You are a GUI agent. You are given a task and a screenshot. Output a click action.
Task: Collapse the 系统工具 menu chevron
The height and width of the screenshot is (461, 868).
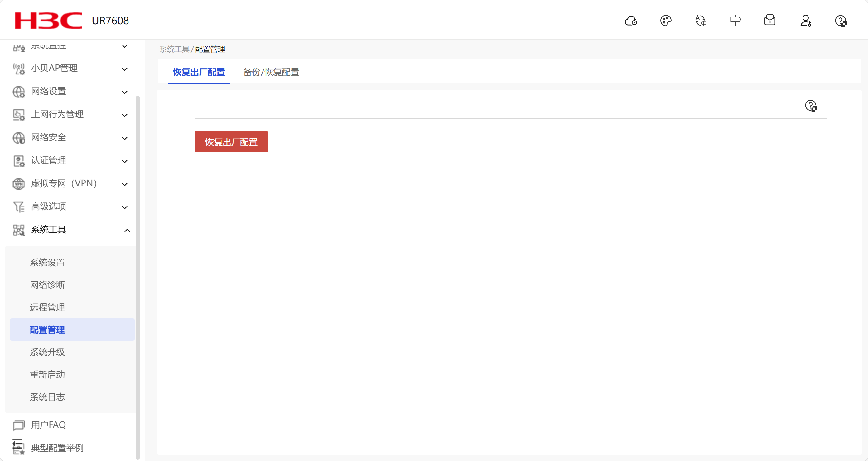(x=127, y=230)
